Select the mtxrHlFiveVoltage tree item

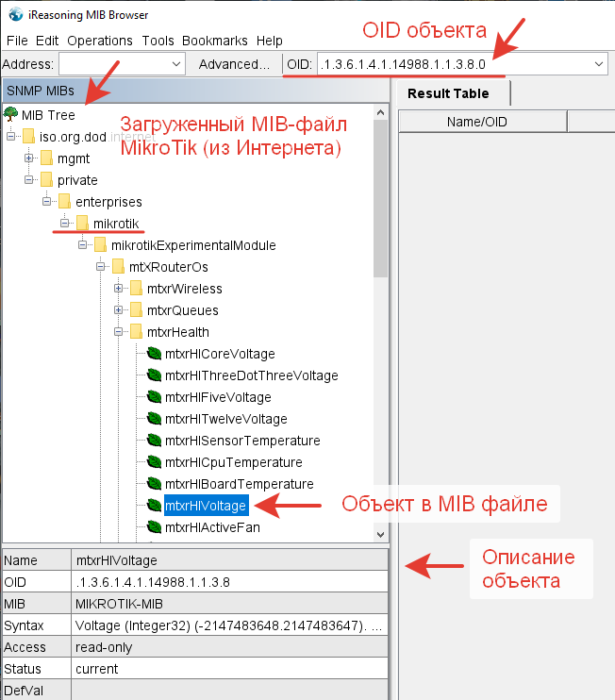coord(218,397)
